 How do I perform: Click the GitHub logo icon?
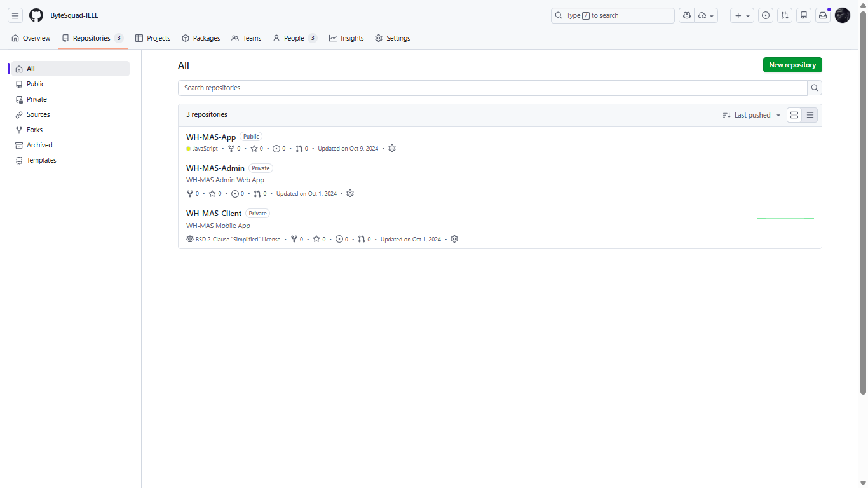click(x=36, y=15)
